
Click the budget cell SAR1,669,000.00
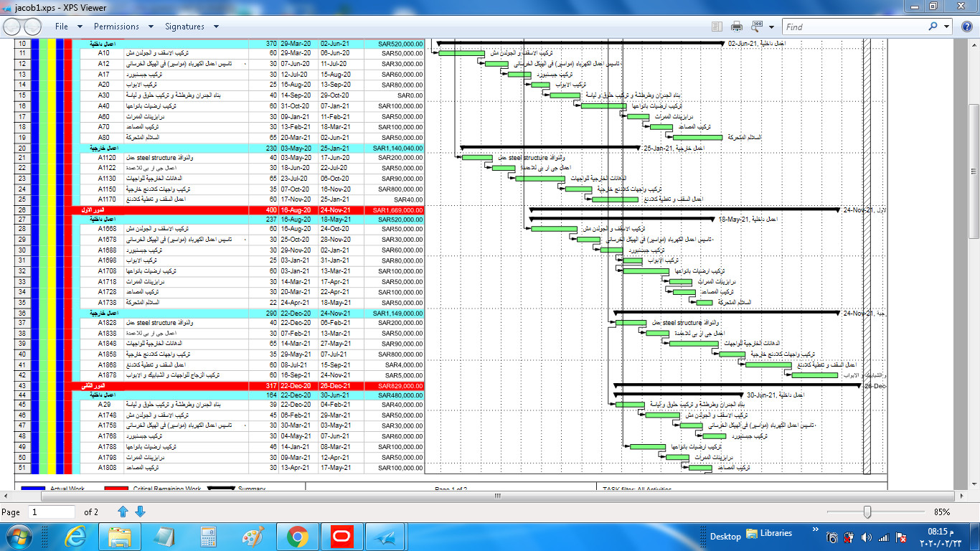pos(395,209)
